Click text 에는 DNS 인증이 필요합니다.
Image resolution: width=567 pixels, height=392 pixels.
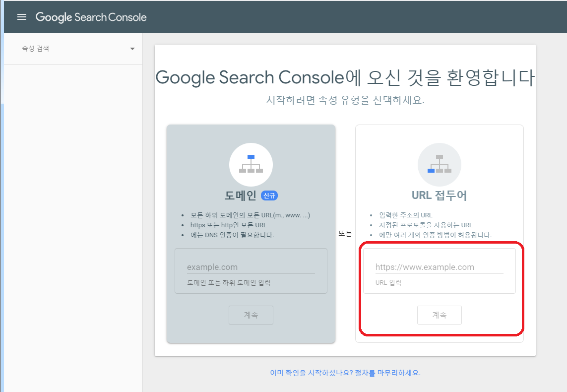tap(232, 235)
